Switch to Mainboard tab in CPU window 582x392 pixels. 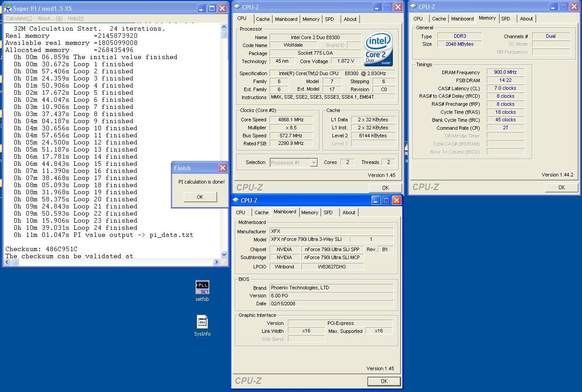coord(286,19)
